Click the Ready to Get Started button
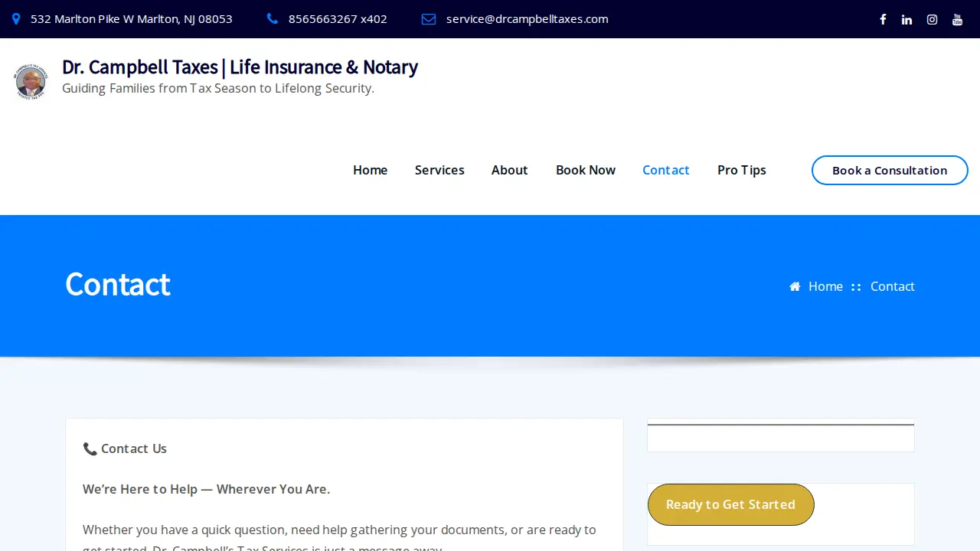The image size is (980, 551). (x=731, y=504)
